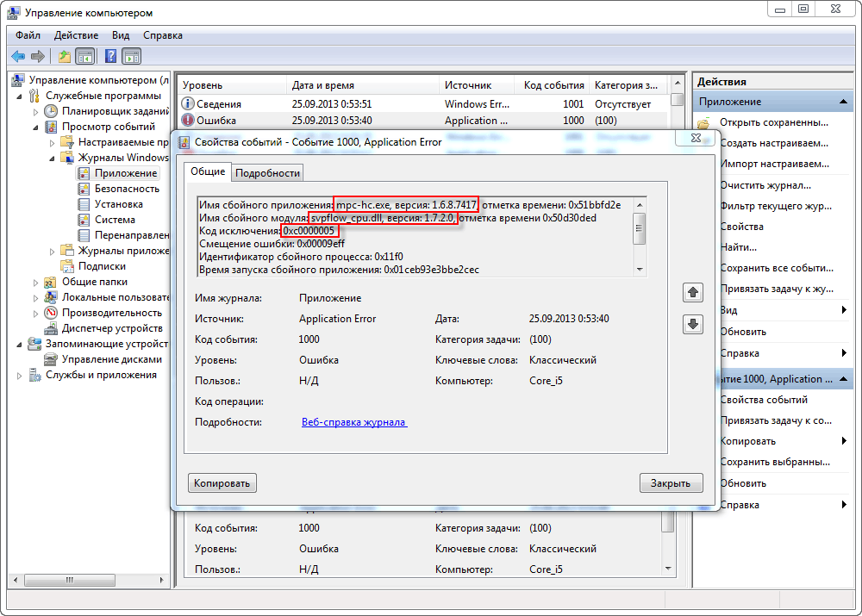862x616 pixels.
Task: Open the Действие menu
Action: click(76, 35)
